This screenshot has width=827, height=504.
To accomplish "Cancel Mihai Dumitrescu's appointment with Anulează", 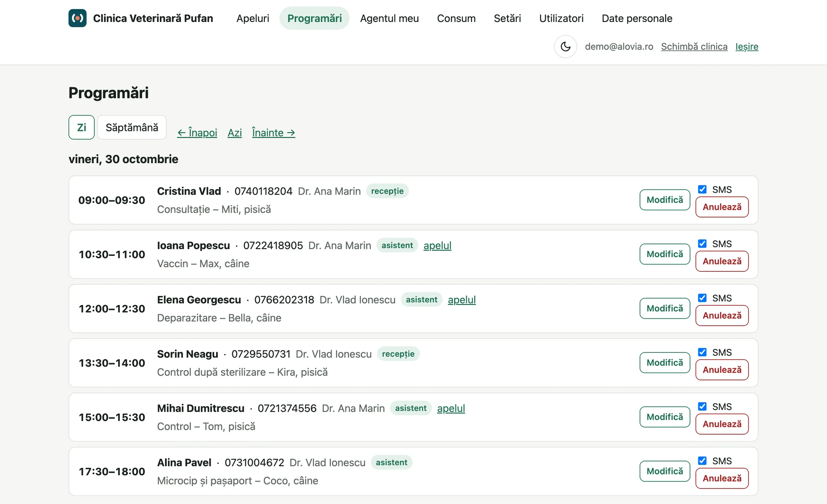I will pos(722,424).
